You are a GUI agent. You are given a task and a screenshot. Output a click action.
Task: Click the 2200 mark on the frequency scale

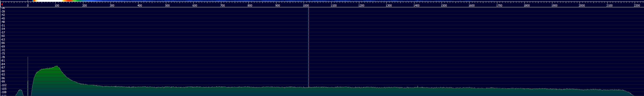click(637, 5)
